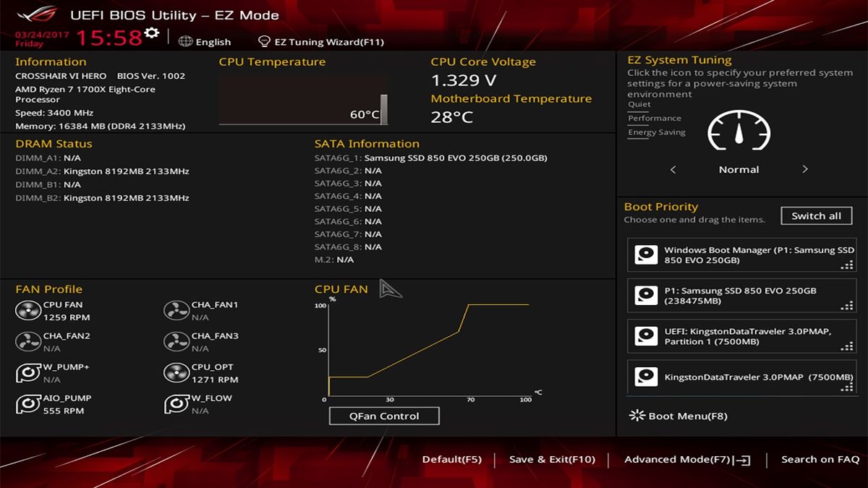Image resolution: width=868 pixels, height=488 pixels.
Task: Click Save & Exit(F10)
Action: [x=552, y=460]
